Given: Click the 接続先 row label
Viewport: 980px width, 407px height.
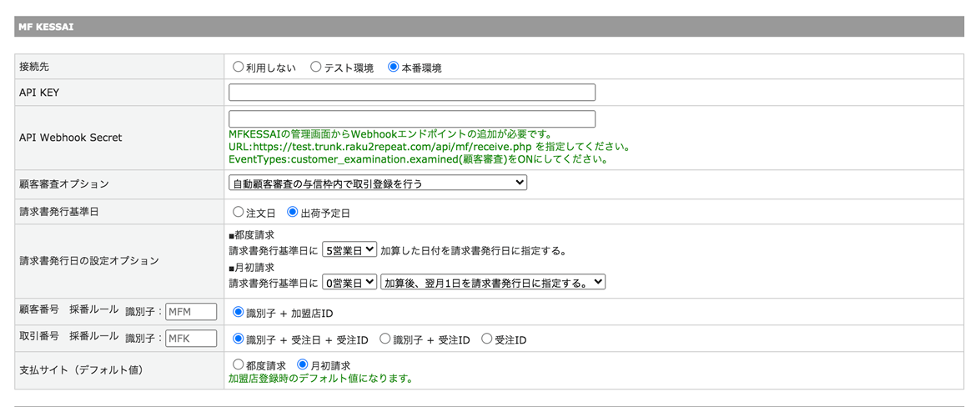Looking at the screenshot, I should (x=35, y=66).
